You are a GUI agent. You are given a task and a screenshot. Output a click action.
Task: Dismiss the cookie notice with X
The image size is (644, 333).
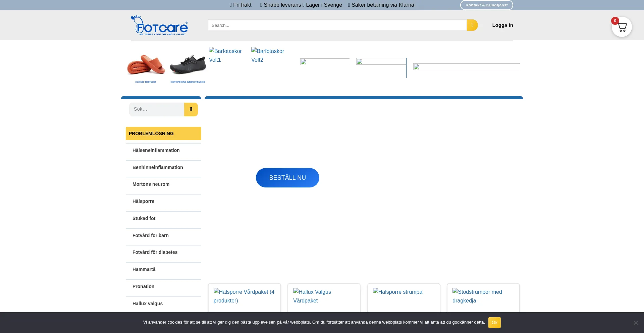tap(636, 323)
